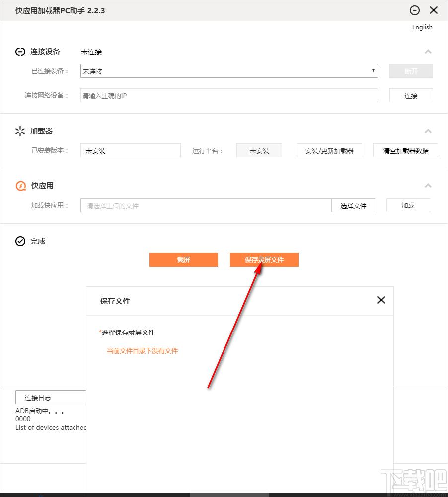
Task: Click the loader section star icon
Action: coord(20,131)
